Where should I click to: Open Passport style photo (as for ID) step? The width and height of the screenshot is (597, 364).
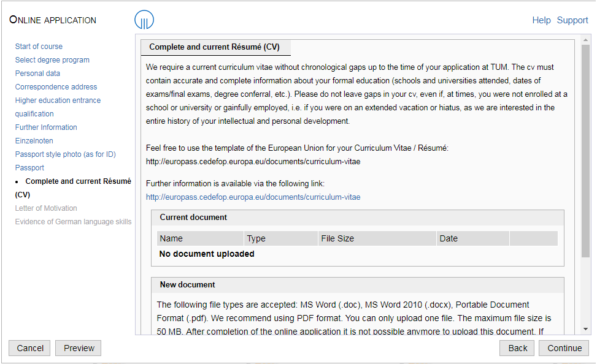66,154
